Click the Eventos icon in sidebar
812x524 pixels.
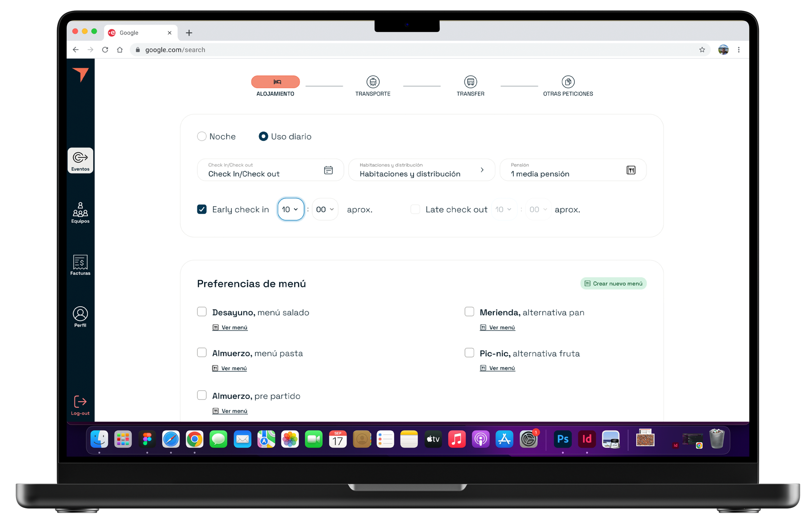[x=80, y=161]
